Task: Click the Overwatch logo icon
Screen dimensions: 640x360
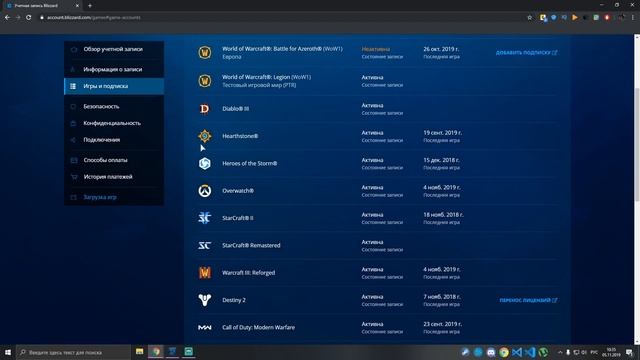Action: pos(205,191)
